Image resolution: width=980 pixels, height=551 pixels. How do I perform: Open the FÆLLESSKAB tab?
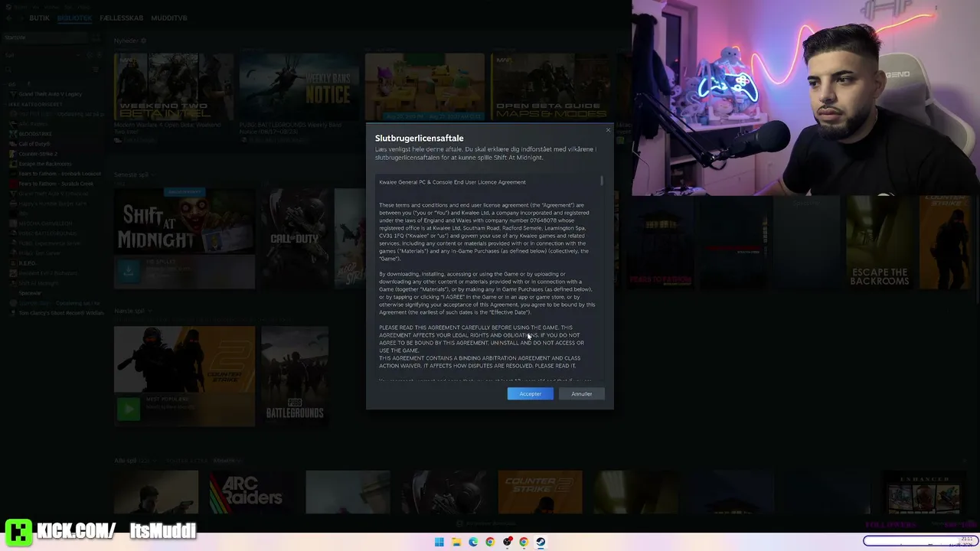[x=121, y=18]
